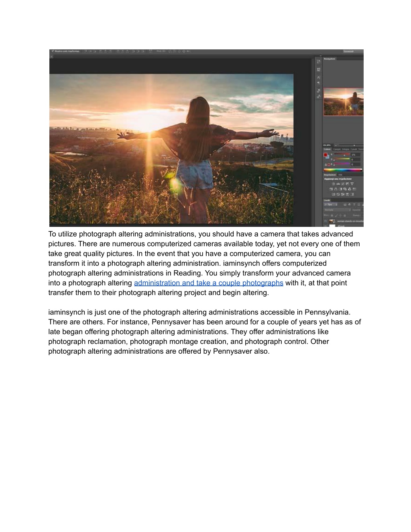Image resolution: width=411 pixels, height=532 pixels.
Task: Open the Normale blend mode dropdown
Action: pyautogui.click(x=337, y=210)
